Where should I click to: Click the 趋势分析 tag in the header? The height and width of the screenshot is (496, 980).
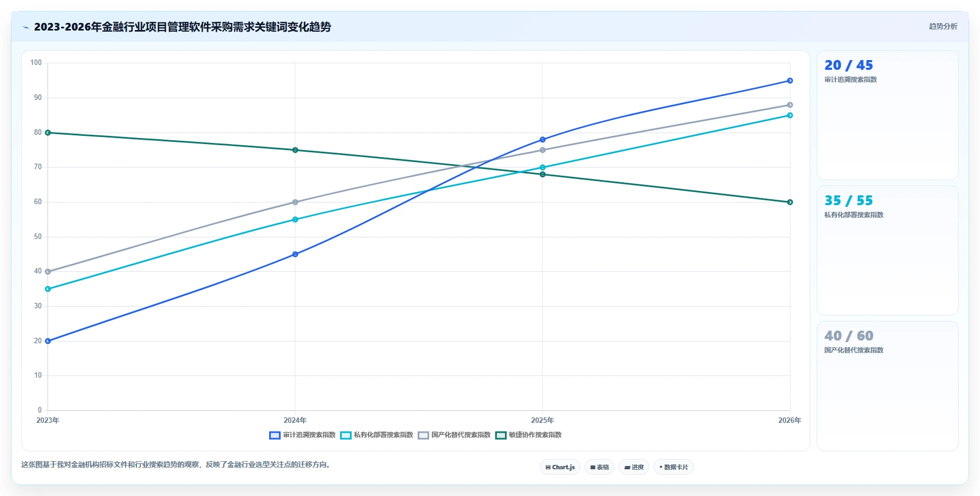[x=943, y=26]
